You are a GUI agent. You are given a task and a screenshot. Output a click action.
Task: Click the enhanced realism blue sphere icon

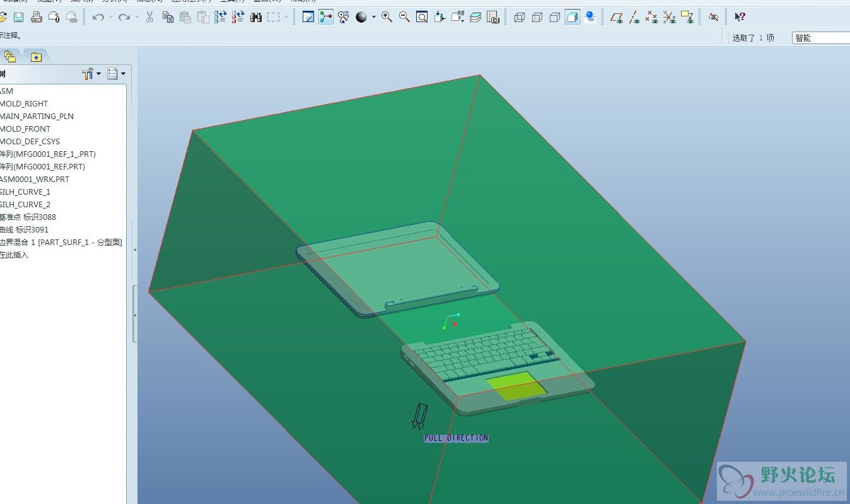click(590, 18)
